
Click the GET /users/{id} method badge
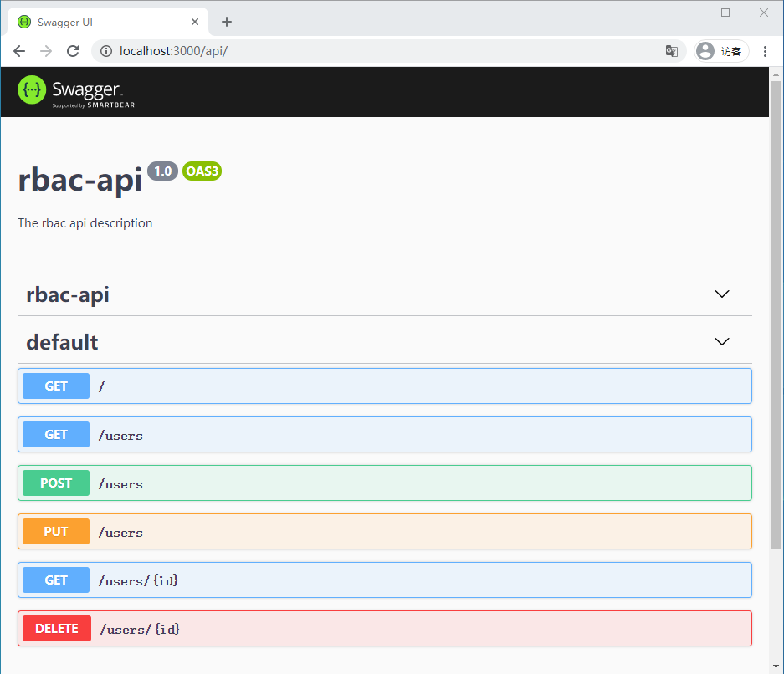coord(56,580)
